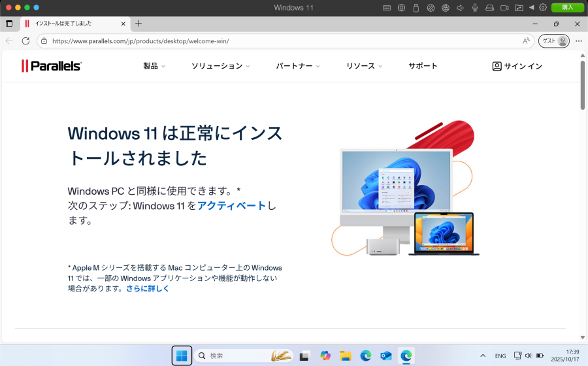Open the Edge tab actions menu icon
Image resolution: width=588 pixels, height=366 pixels.
(9, 24)
